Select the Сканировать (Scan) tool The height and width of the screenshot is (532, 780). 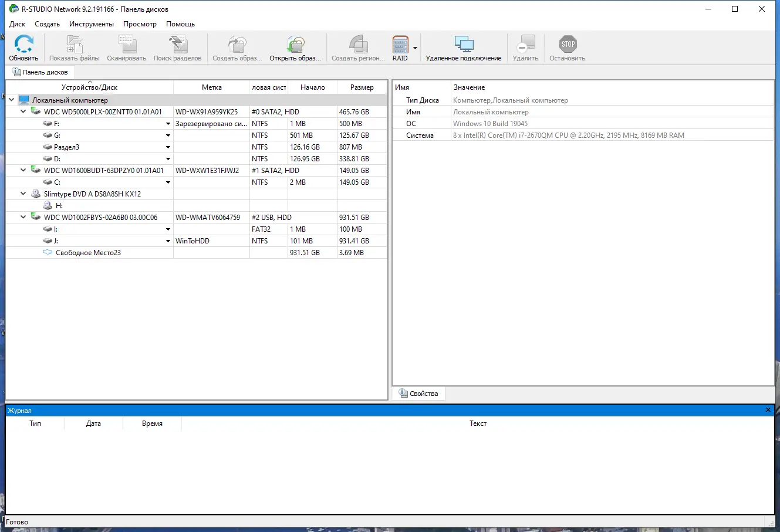(x=126, y=47)
